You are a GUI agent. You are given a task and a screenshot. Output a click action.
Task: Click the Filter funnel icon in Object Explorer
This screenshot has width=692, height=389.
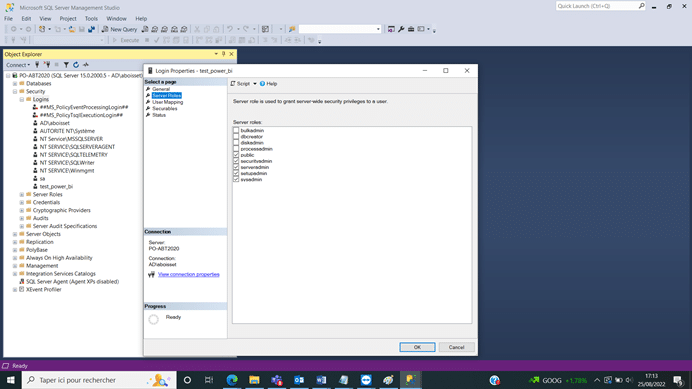tap(66, 65)
